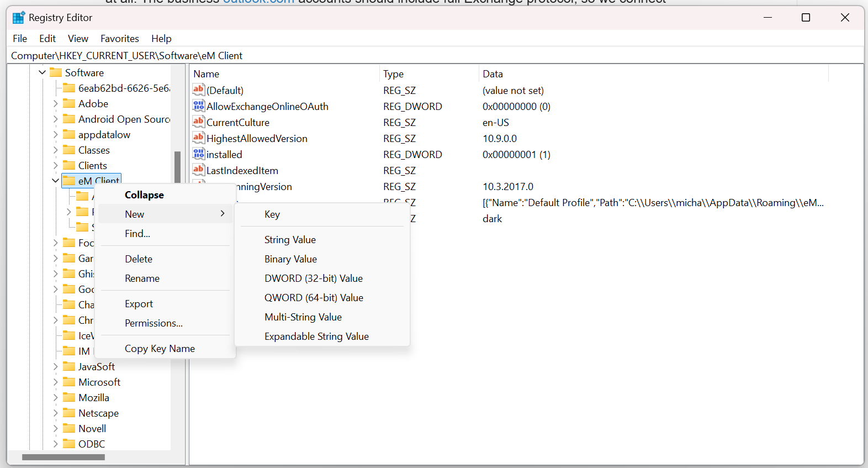Viewport: 868px width, 468px height.
Task: Click the AllowExchangeOnlineOAuth DWORD icon
Action: tap(199, 106)
